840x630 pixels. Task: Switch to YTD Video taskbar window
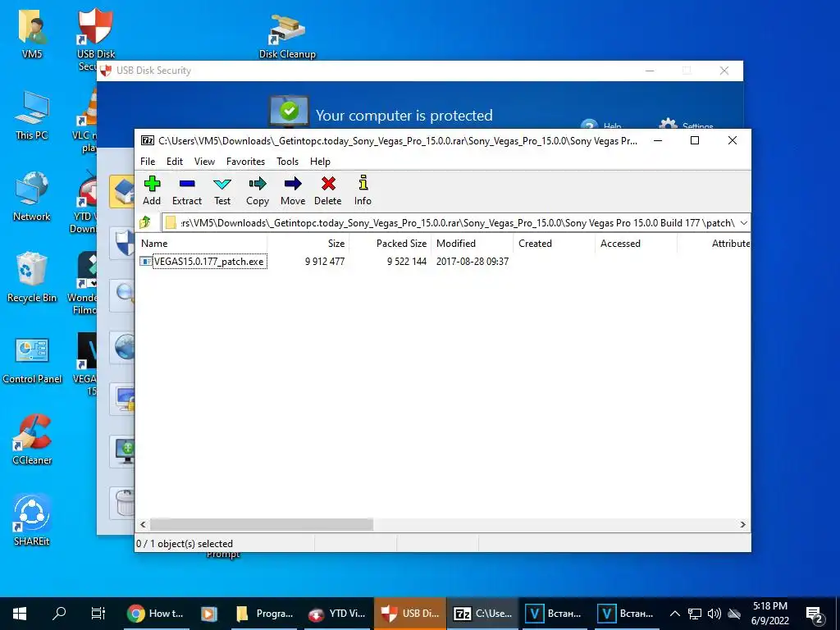point(337,614)
